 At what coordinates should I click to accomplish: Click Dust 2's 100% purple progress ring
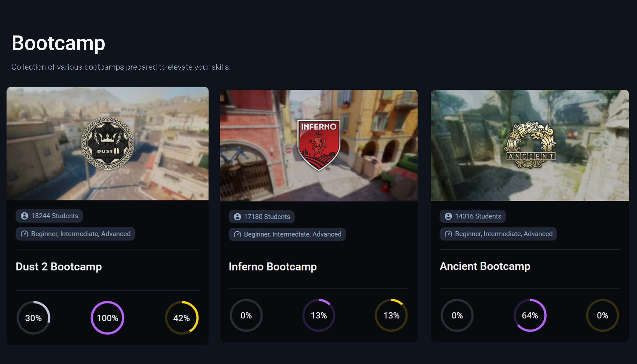click(x=108, y=318)
